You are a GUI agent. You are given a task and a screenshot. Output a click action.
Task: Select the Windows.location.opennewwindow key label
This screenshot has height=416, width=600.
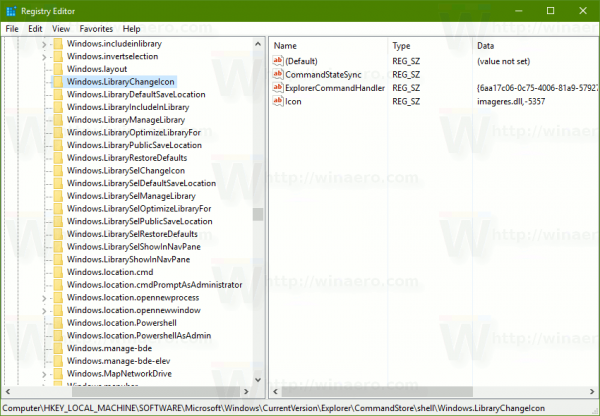coord(134,310)
